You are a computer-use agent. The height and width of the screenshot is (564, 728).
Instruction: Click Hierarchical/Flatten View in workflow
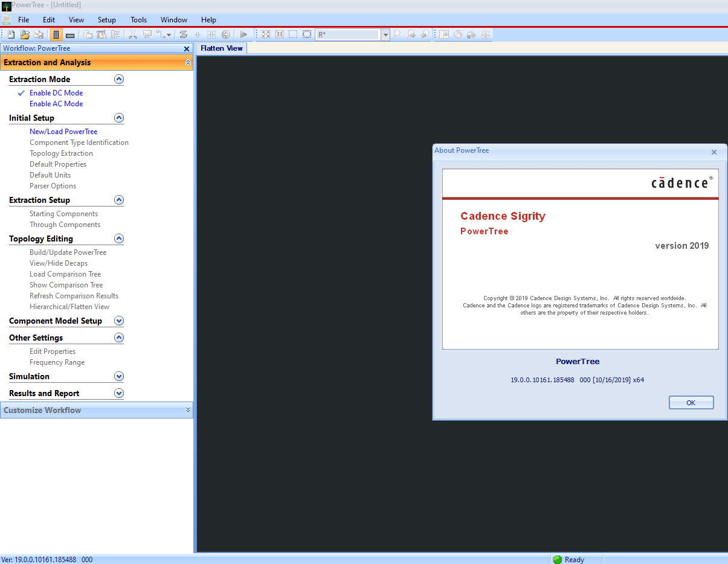click(69, 307)
